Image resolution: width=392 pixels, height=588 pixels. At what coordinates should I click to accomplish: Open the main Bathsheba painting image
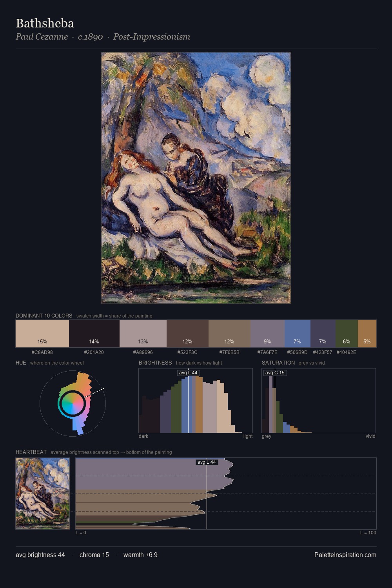(196, 178)
